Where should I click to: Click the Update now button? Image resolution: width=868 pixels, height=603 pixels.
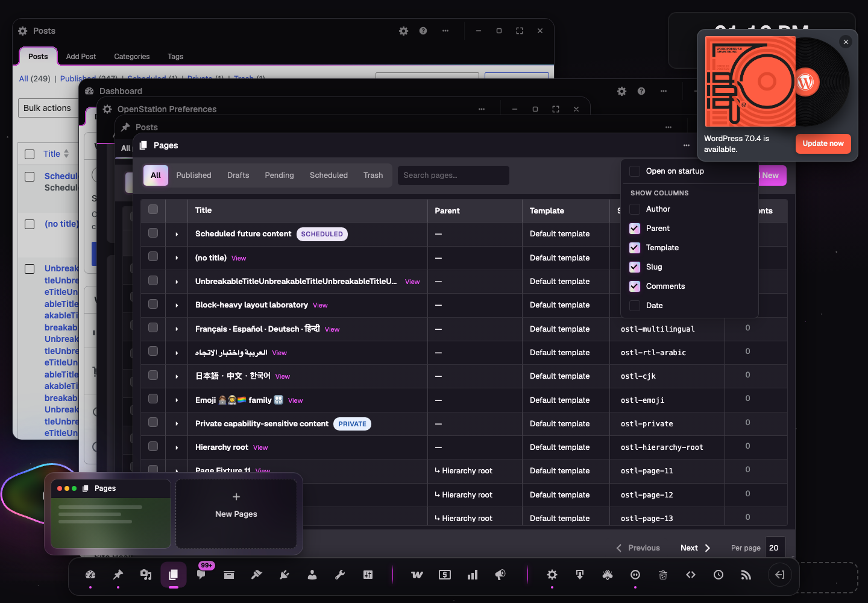823,144
